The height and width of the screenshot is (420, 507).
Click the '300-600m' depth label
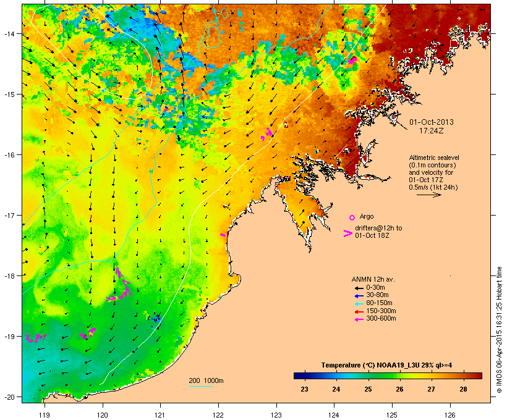381,319
